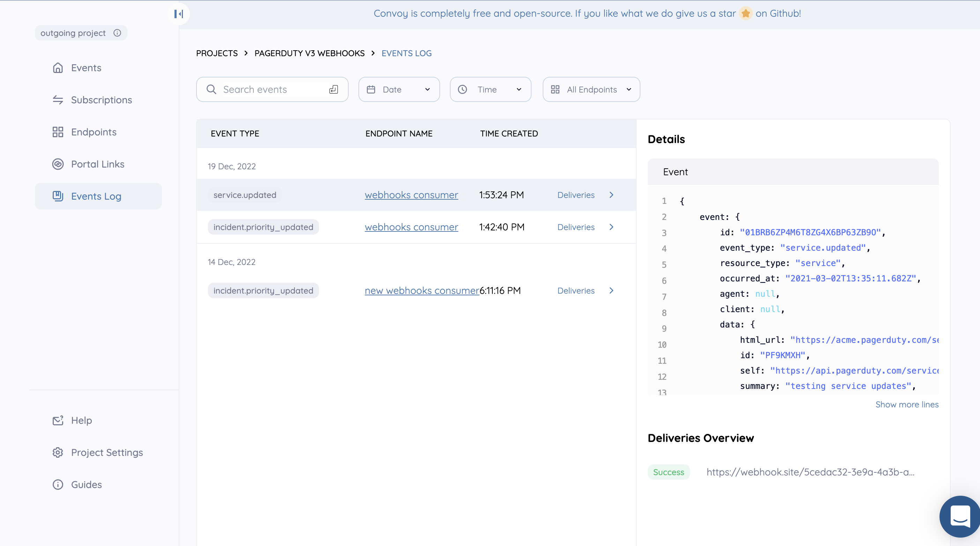This screenshot has height=546, width=980.
Task: Select the PROJECTS breadcrumb menu item
Action: coord(216,53)
